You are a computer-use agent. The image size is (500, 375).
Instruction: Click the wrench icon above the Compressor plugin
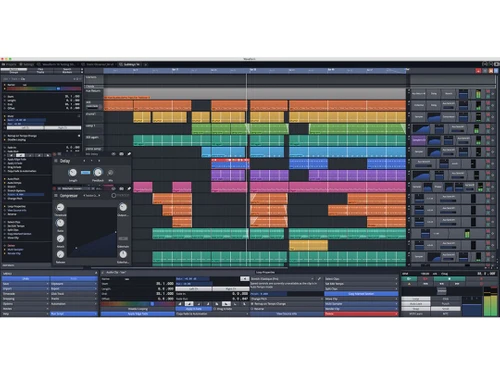129,189
